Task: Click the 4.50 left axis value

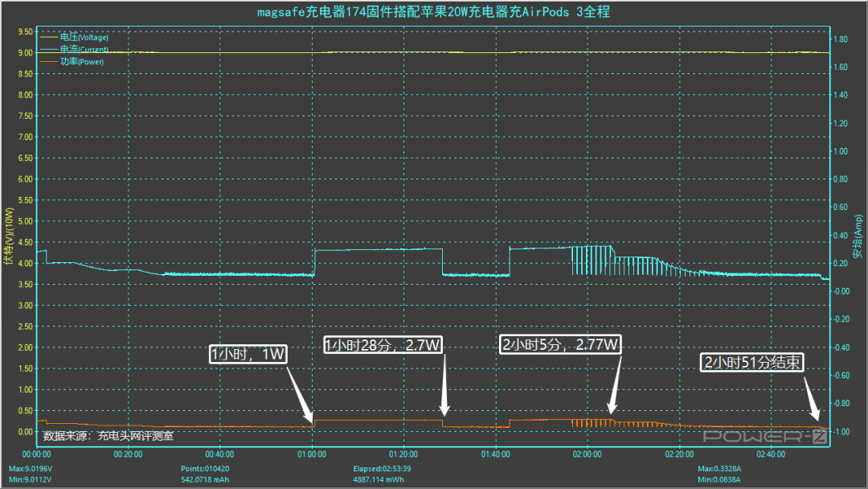Action: point(26,242)
